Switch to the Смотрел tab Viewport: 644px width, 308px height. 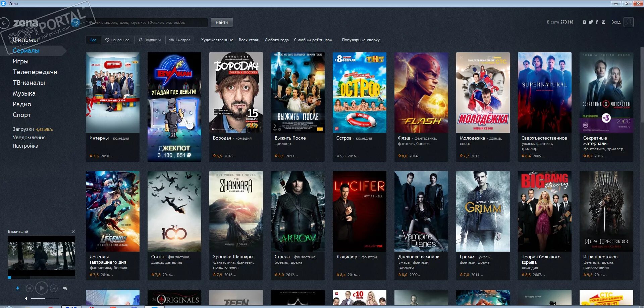pos(180,40)
